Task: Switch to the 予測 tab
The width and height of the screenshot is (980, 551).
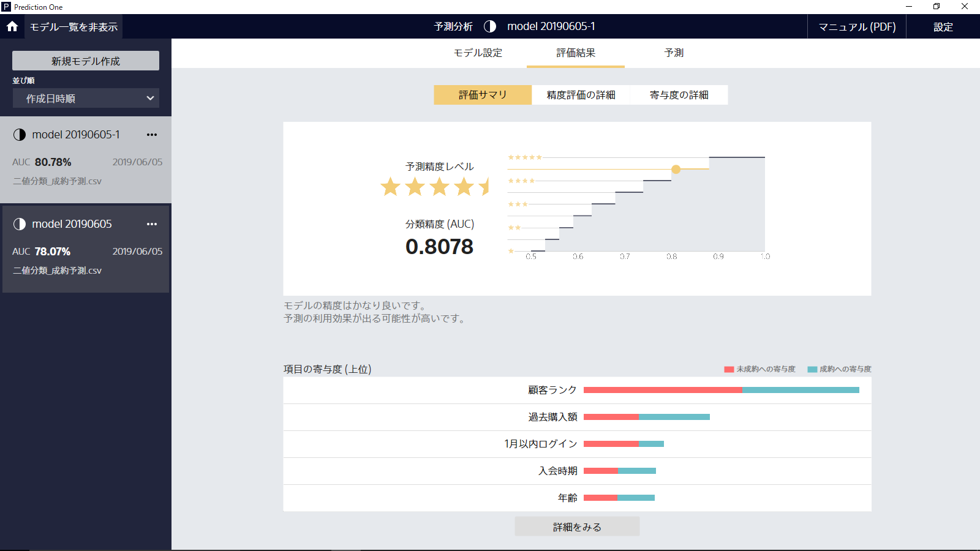Action: pos(674,53)
